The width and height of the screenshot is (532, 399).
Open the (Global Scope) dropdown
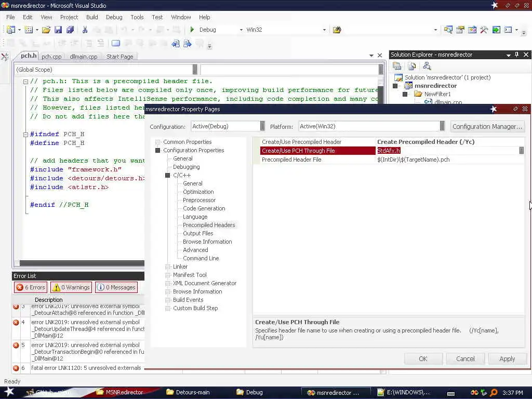tap(195, 70)
